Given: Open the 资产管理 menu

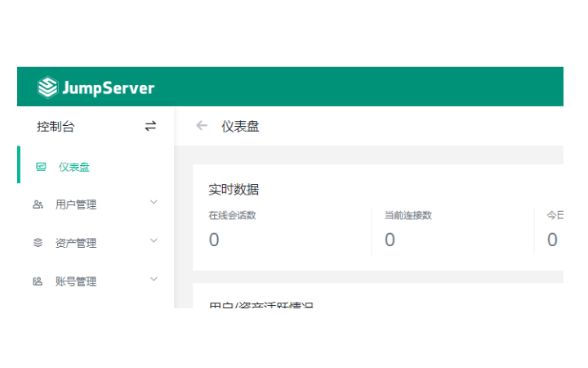Looking at the screenshot, I should click(x=76, y=243).
